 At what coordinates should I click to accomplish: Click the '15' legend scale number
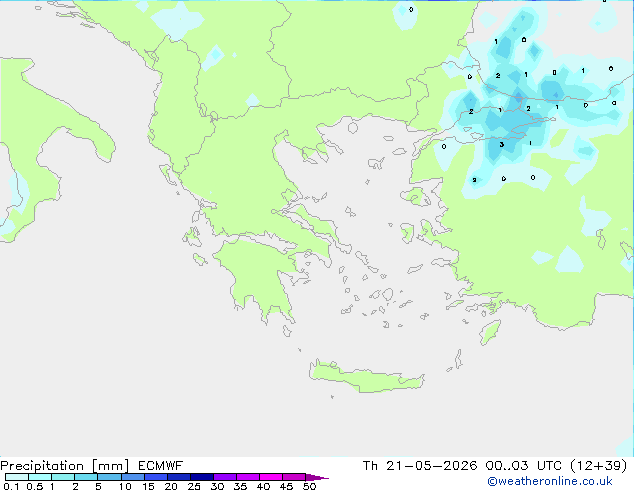pyautogui.click(x=148, y=486)
